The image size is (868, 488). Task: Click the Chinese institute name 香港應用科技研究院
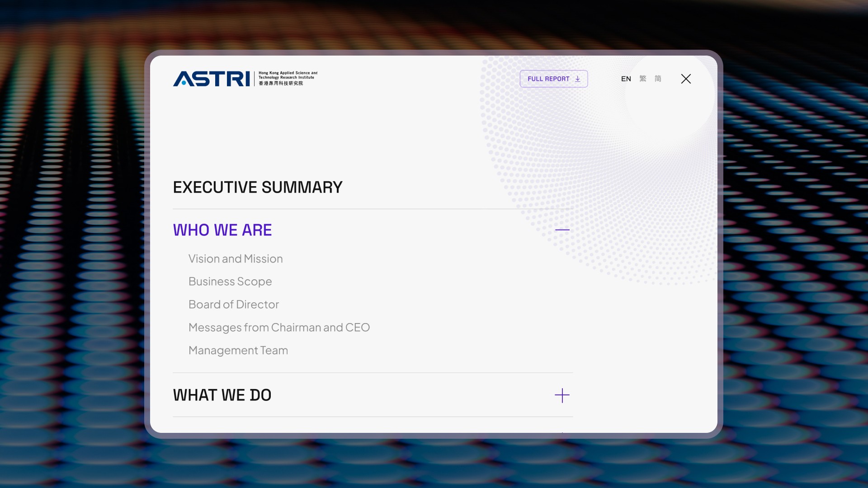coord(281,84)
